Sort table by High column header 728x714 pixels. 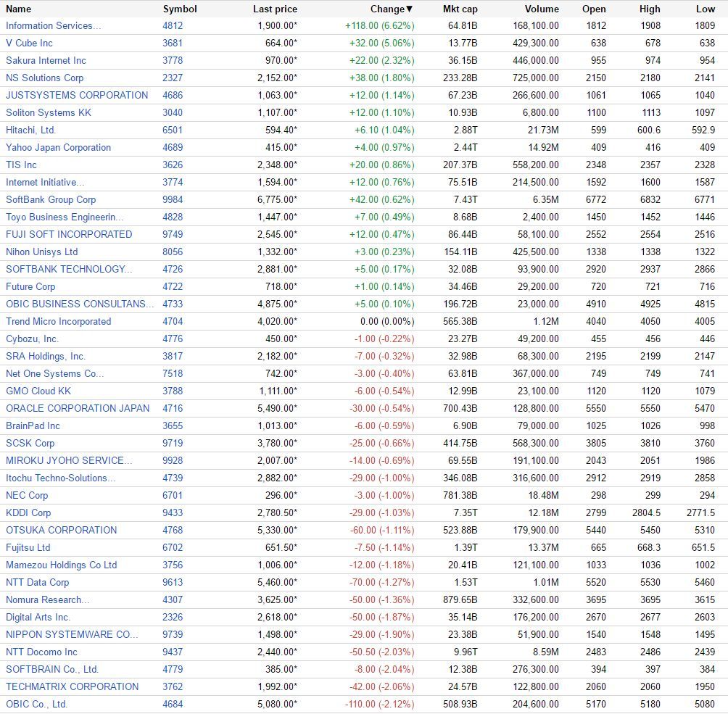tap(650, 9)
